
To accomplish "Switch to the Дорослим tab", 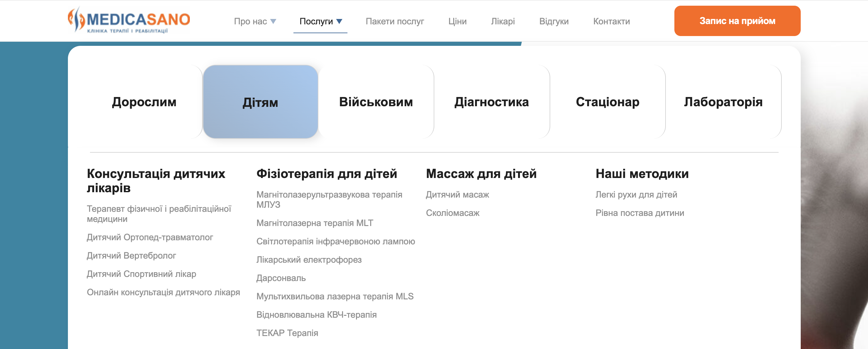I will (x=144, y=102).
